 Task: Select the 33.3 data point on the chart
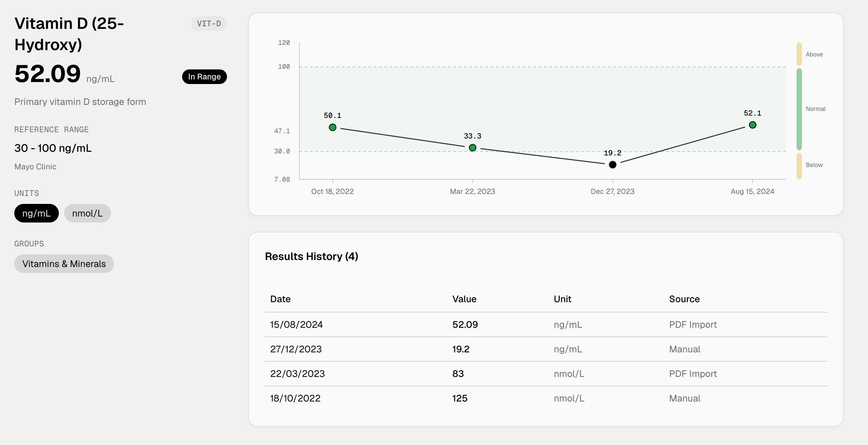coord(473,147)
